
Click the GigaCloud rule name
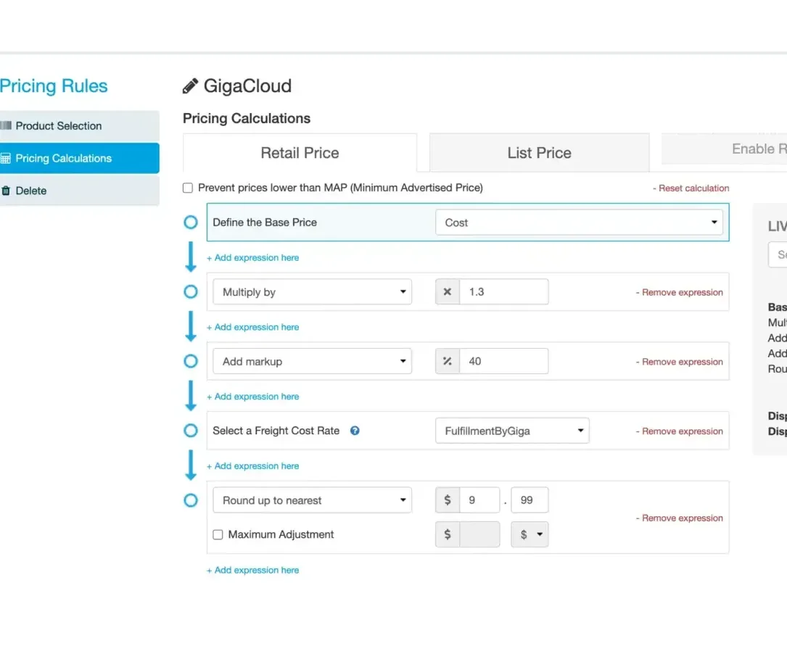pyautogui.click(x=247, y=86)
